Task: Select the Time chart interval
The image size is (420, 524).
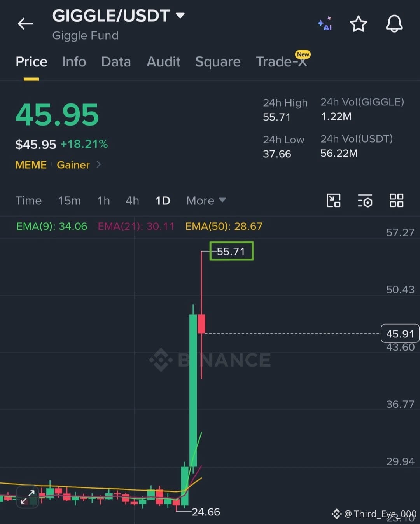Action: tap(28, 201)
